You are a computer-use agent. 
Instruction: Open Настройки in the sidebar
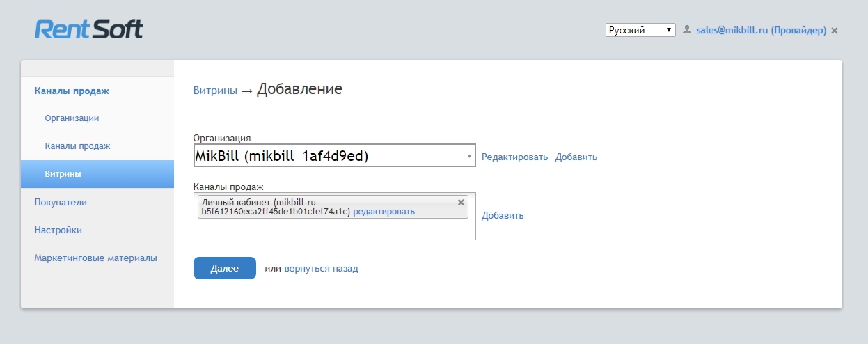click(x=58, y=230)
